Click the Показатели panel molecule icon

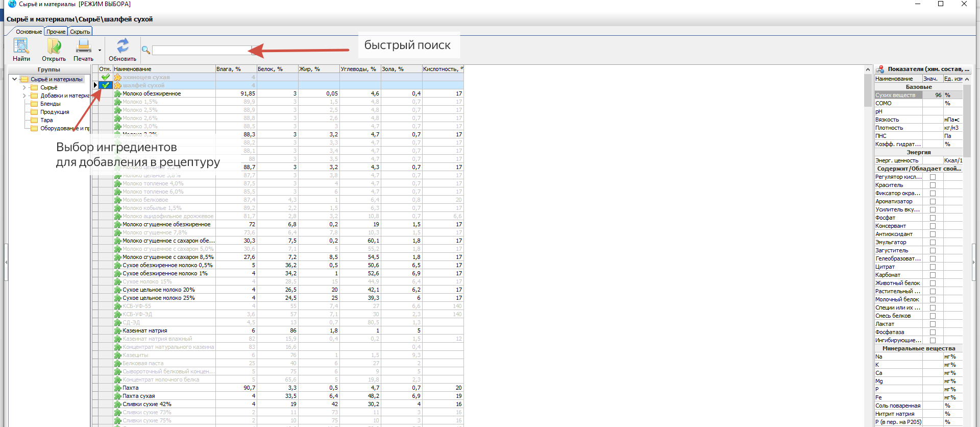[x=880, y=69]
